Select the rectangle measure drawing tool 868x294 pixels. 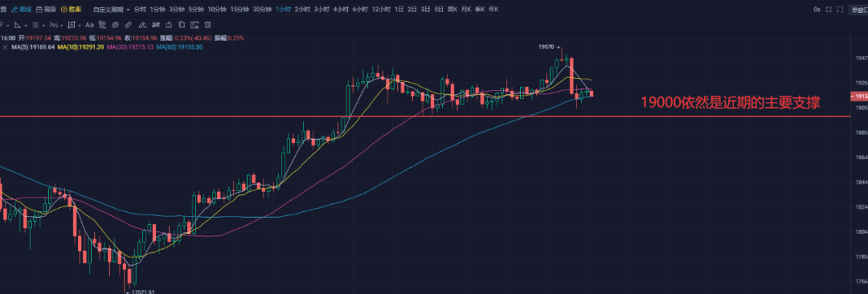72,25
